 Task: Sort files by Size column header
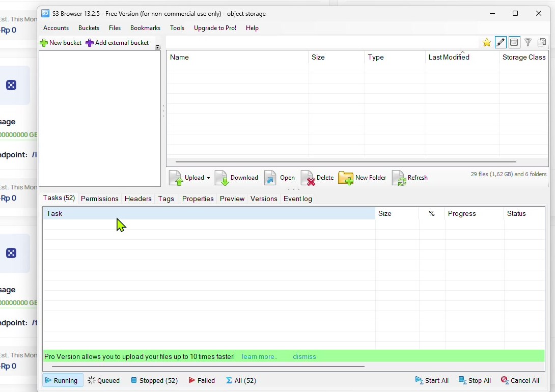pyautogui.click(x=336, y=58)
